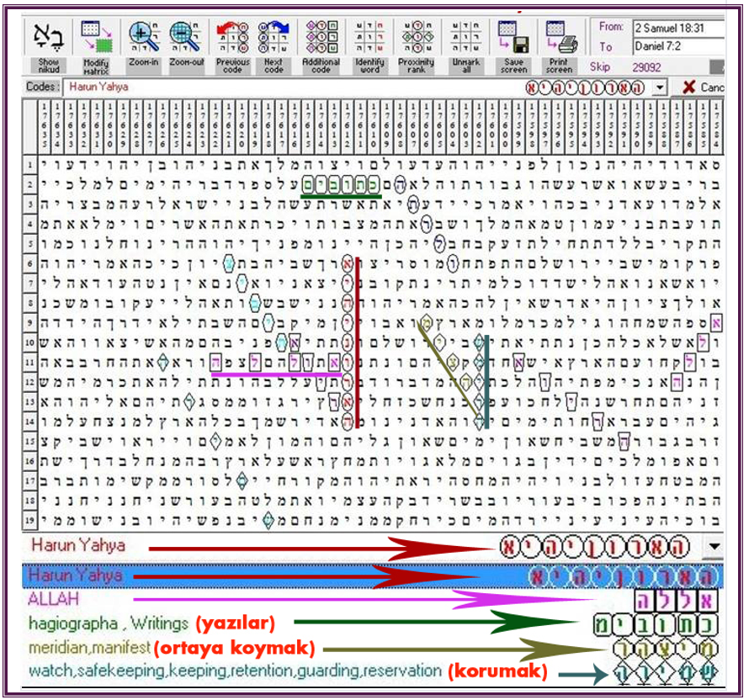Click row number 19 header in matrix
Screen dimensions: 749x700
click(29, 520)
